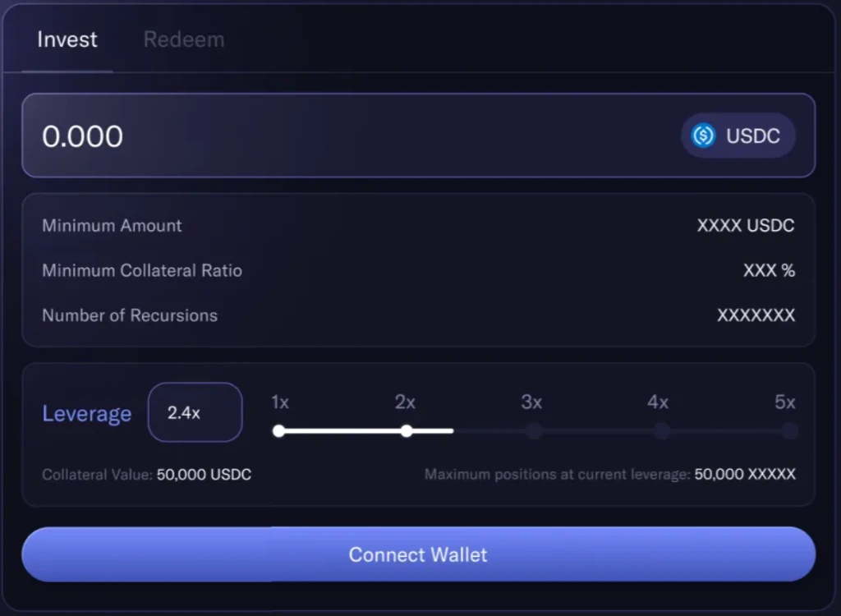Click the USDC coin icon
Image resolution: width=841 pixels, height=616 pixels.
coord(703,136)
